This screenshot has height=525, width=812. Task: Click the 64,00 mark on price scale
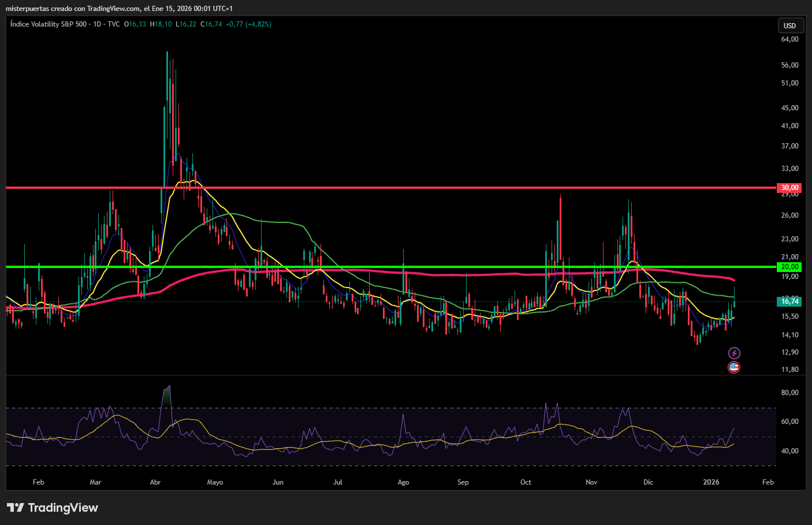789,39
